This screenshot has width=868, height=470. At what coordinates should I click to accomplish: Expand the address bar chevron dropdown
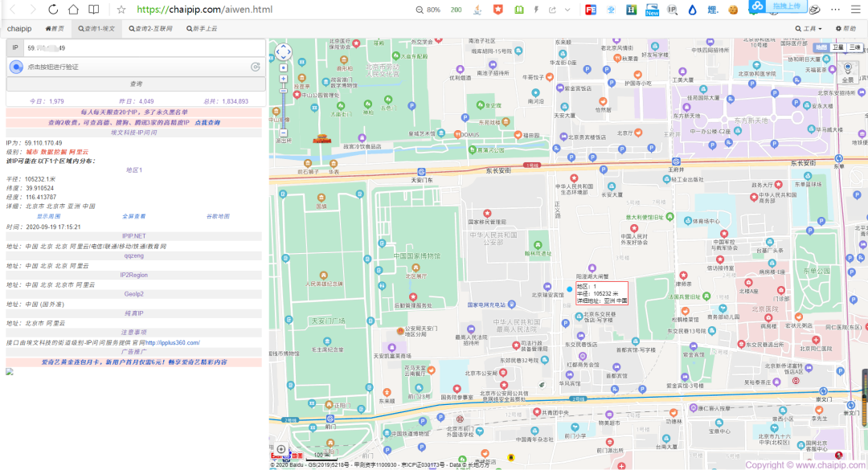pos(567,10)
